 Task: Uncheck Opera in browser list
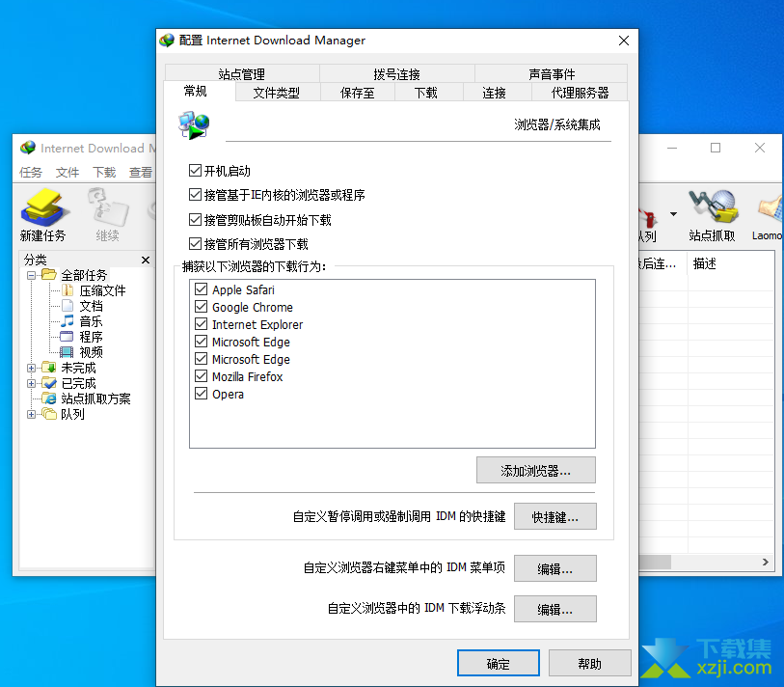pos(201,394)
